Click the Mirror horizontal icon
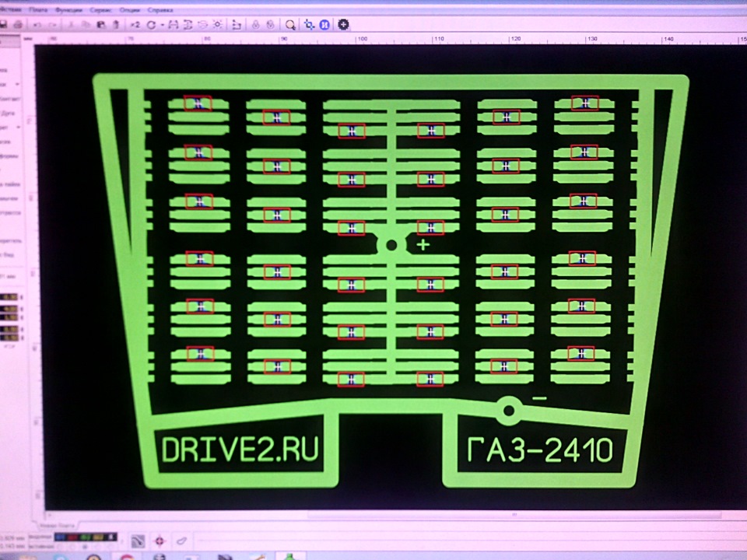Viewport: 747px width, 560px height. point(174,25)
